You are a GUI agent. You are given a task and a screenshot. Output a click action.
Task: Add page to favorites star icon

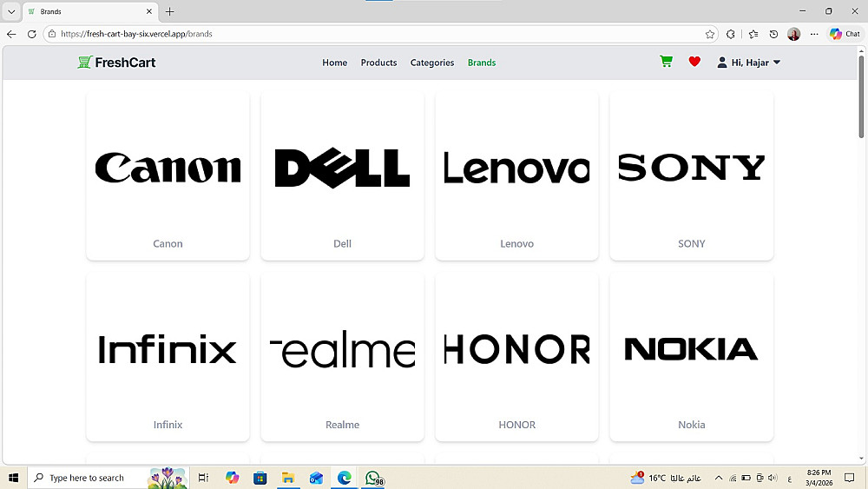(710, 35)
